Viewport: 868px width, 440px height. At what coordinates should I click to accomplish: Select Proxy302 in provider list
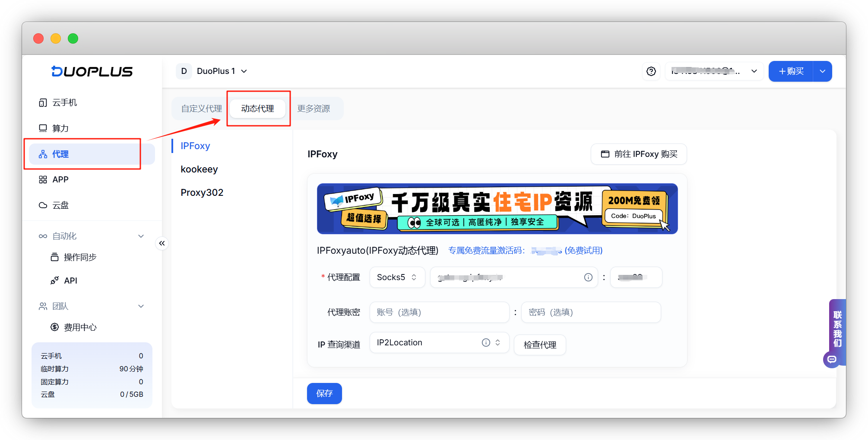click(x=202, y=193)
